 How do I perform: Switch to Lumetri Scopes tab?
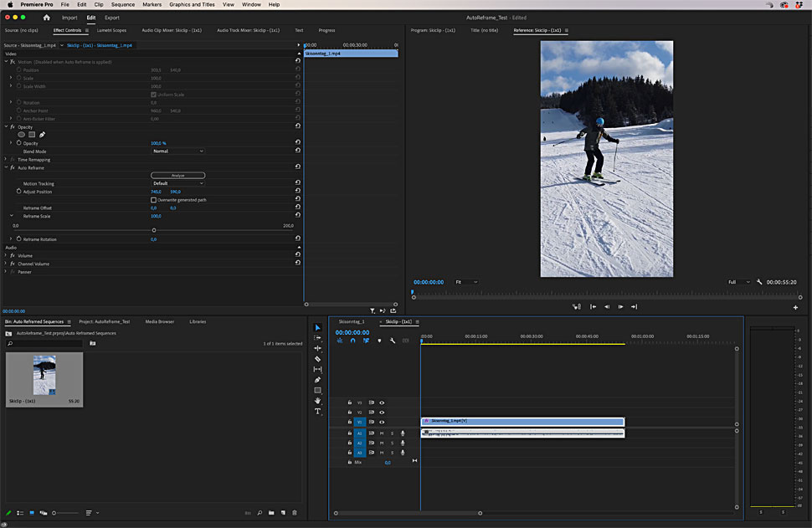click(x=111, y=30)
